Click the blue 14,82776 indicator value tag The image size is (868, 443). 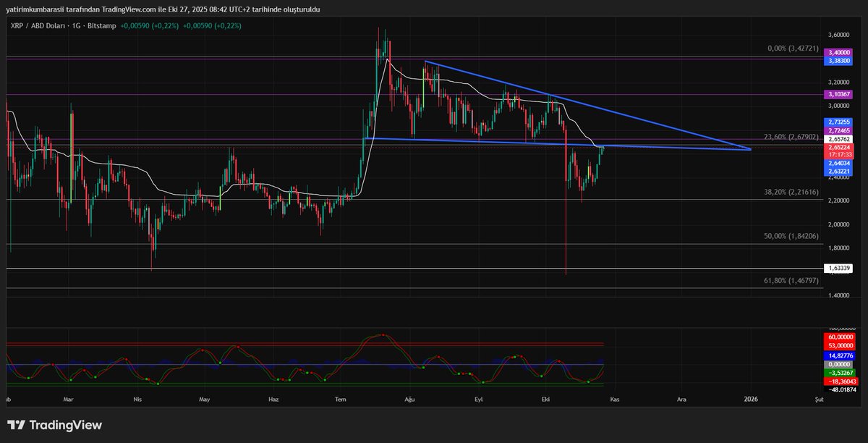[840, 356]
